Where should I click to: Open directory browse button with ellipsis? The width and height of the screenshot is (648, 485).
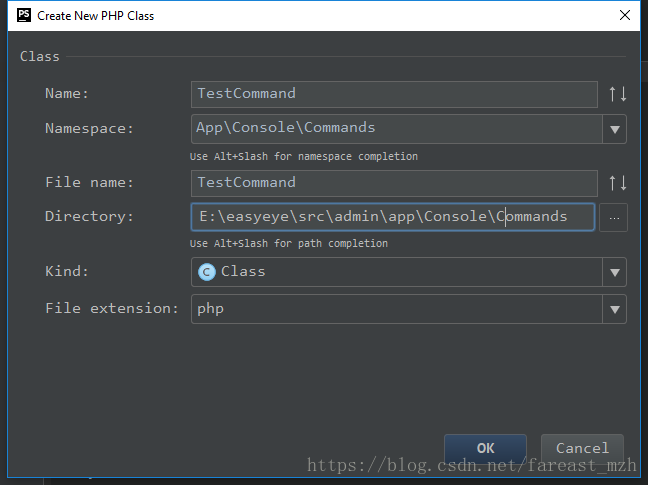pos(614,217)
